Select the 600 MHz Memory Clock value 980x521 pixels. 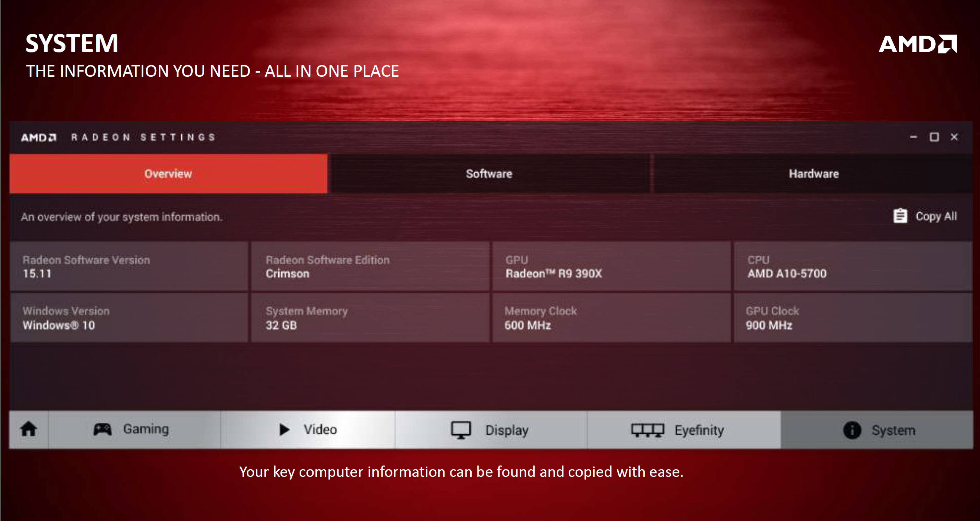[x=528, y=325]
